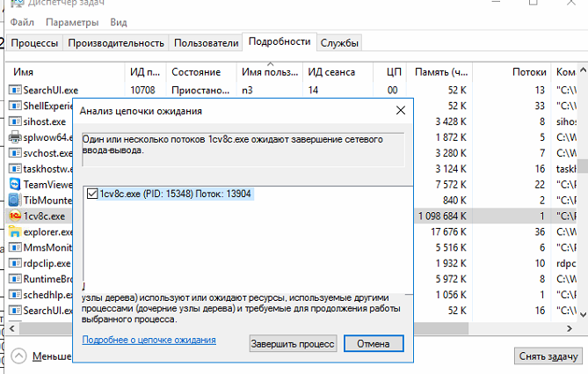Click the Завершить процесс button
This screenshot has height=374, width=588.
293,343
